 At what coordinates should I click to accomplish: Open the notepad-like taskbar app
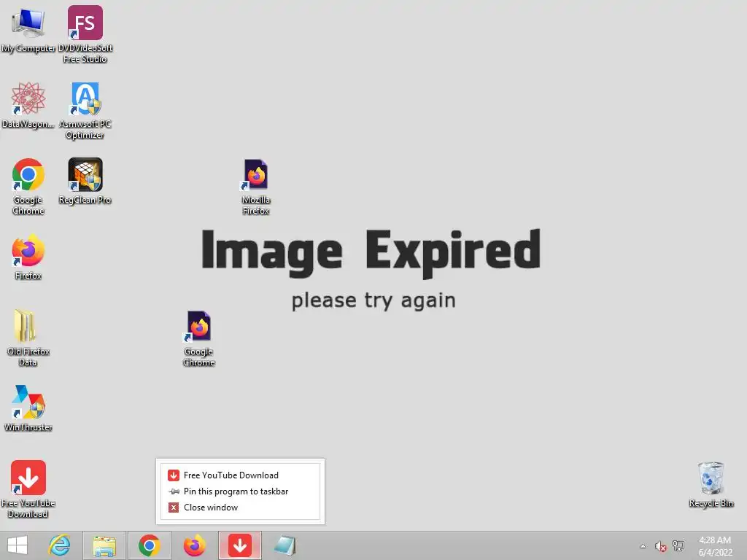(x=285, y=545)
